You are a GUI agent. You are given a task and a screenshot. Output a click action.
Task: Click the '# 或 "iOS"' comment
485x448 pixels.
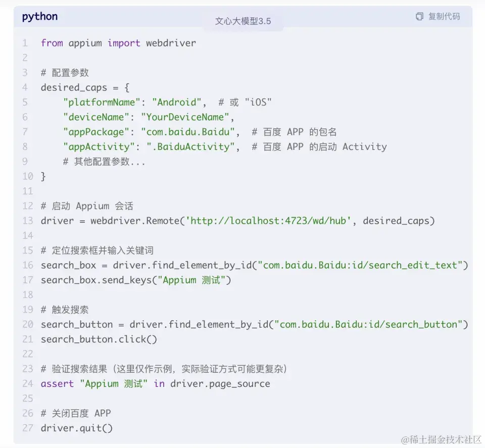tap(245, 103)
